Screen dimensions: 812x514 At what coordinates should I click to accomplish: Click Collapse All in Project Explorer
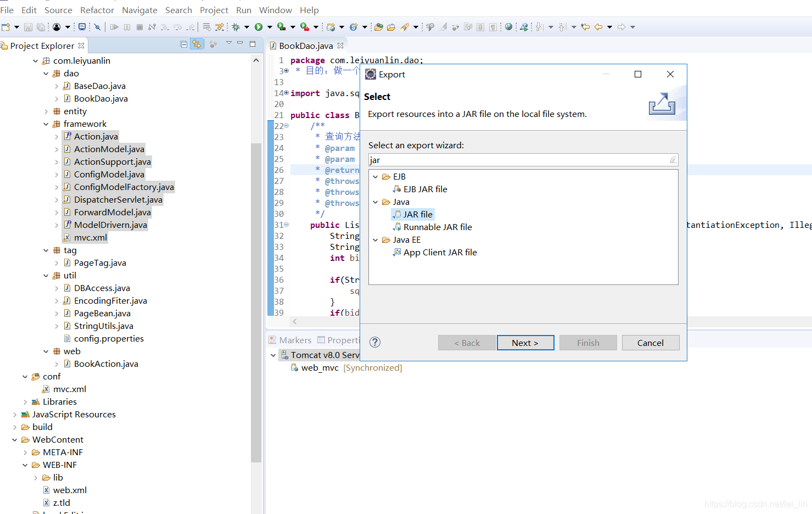(184, 44)
